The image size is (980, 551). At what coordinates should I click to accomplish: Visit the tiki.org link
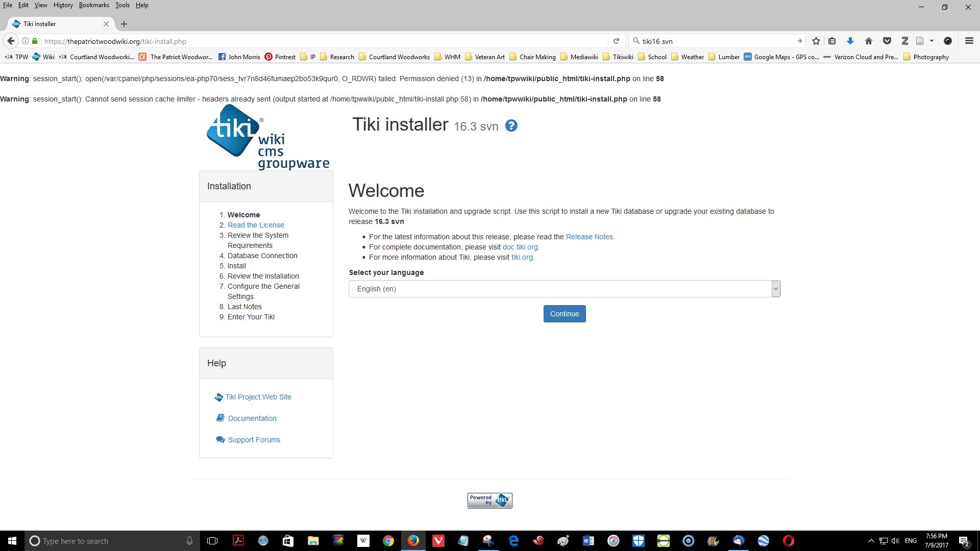(523, 257)
